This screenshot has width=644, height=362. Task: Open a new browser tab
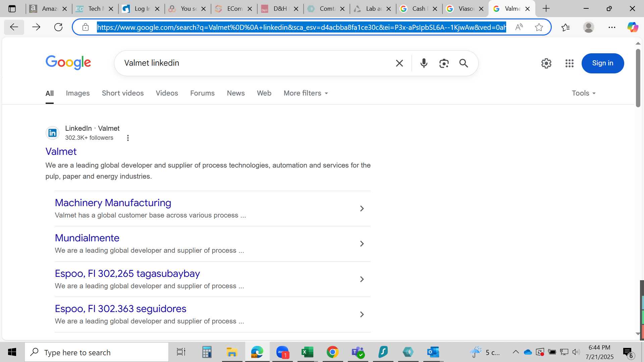point(546,9)
